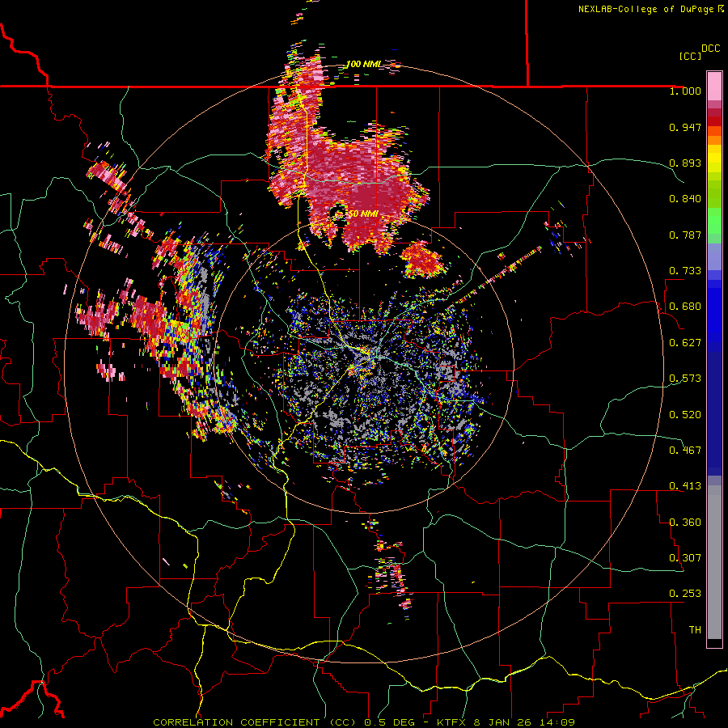
Task: Click the 1.000 legend value
Action: tap(685, 91)
